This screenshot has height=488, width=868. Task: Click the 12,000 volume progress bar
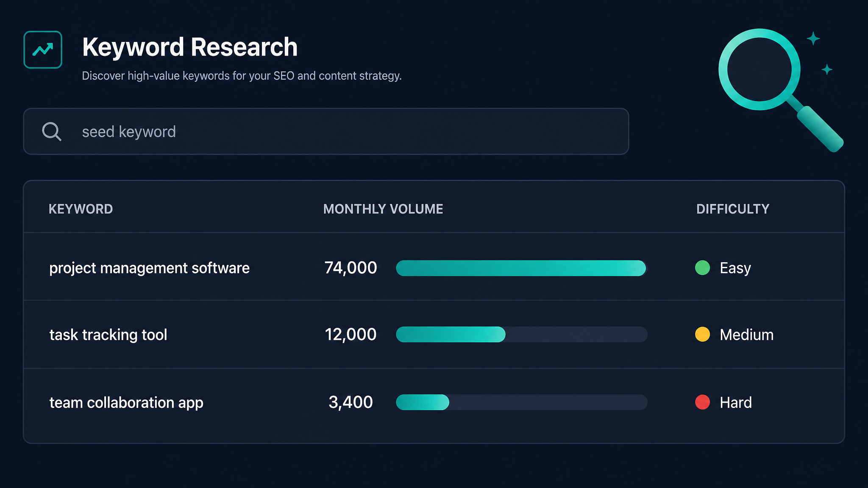pyautogui.click(x=522, y=334)
